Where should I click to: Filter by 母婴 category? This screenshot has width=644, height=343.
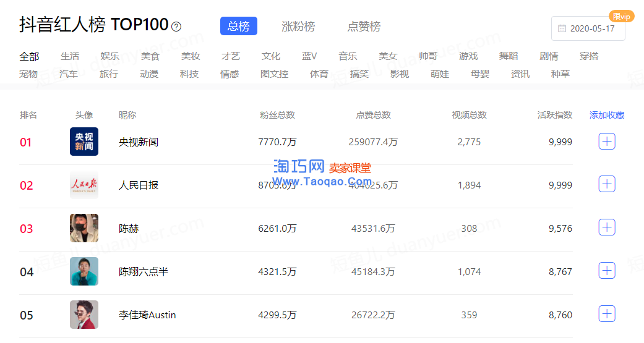(x=480, y=74)
